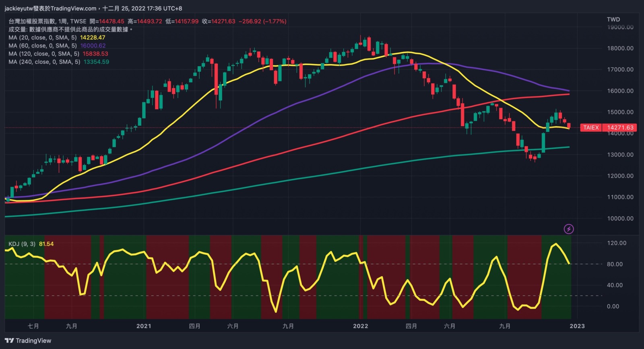Select the 14271.63 current price label

pyautogui.click(x=620, y=127)
